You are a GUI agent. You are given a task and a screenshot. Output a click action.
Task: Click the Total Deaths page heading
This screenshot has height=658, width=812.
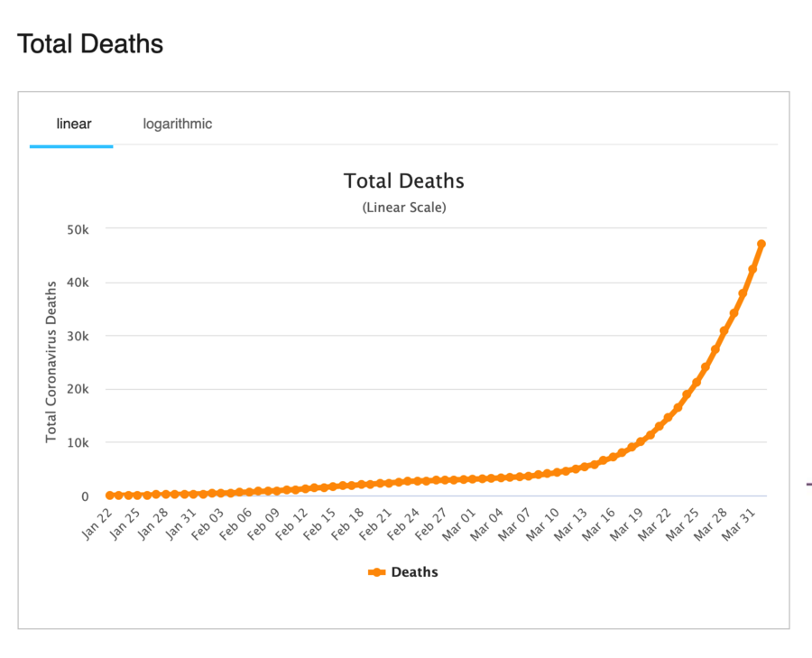[x=90, y=43]
